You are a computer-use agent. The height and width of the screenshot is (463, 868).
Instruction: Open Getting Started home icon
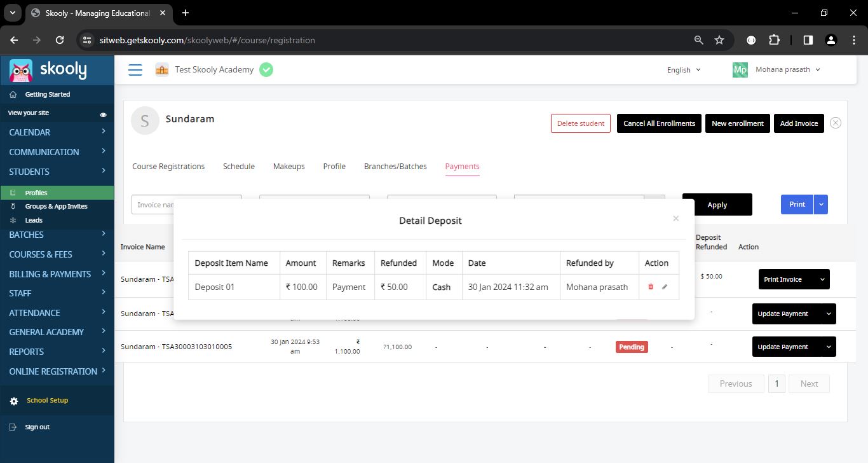click(14, 94)
